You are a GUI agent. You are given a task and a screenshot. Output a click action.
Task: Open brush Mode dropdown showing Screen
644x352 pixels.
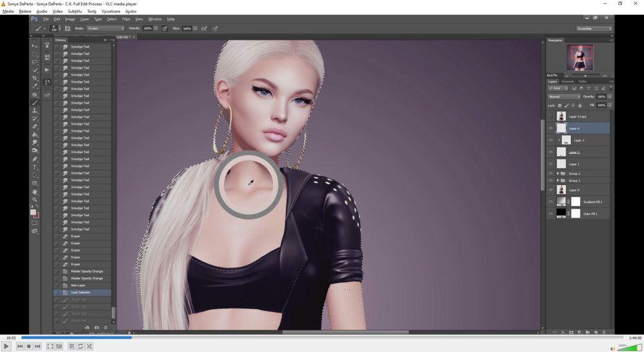(105, 28)
